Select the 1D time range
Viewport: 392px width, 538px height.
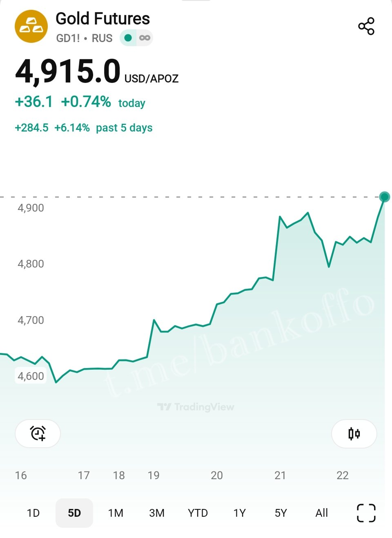33,513
